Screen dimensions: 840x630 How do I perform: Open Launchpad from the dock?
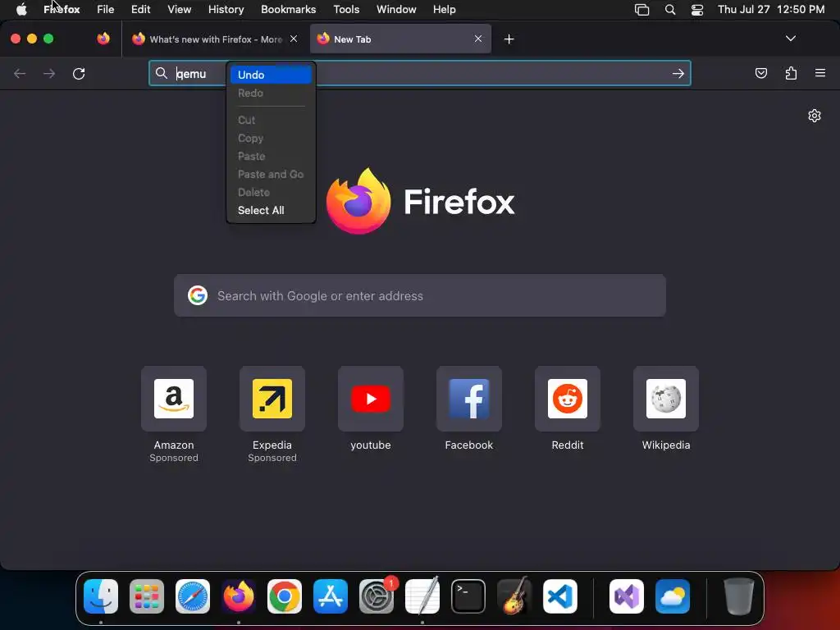pos(147,596)
